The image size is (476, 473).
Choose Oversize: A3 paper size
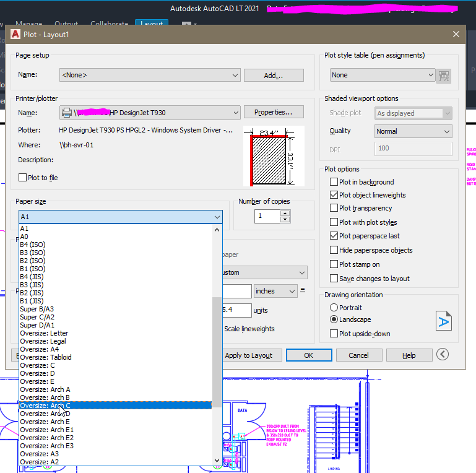click(115, 454)
